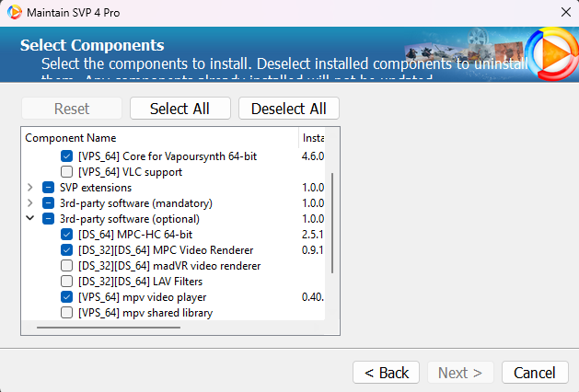Toggle 3rd-party software (optional) checkbox
Screen dimensions: 579x392
pyautogui.click(x=49, y=219)
